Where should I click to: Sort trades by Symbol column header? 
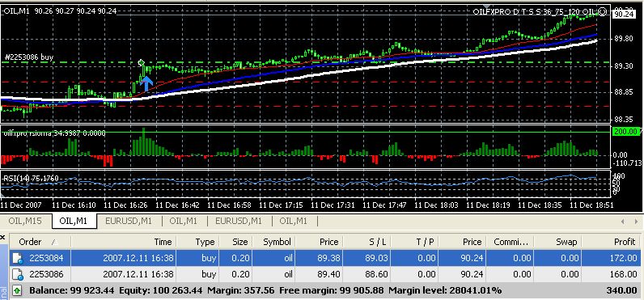[273, 242]
